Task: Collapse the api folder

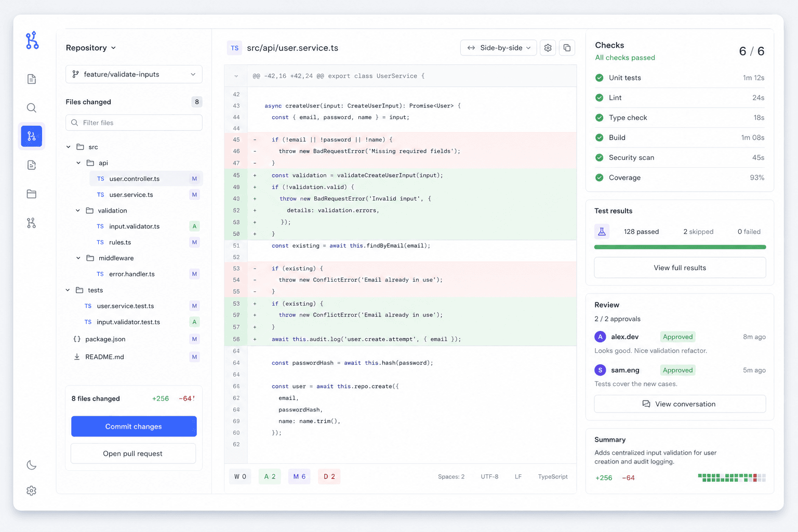Action: (x=78, y=163)
